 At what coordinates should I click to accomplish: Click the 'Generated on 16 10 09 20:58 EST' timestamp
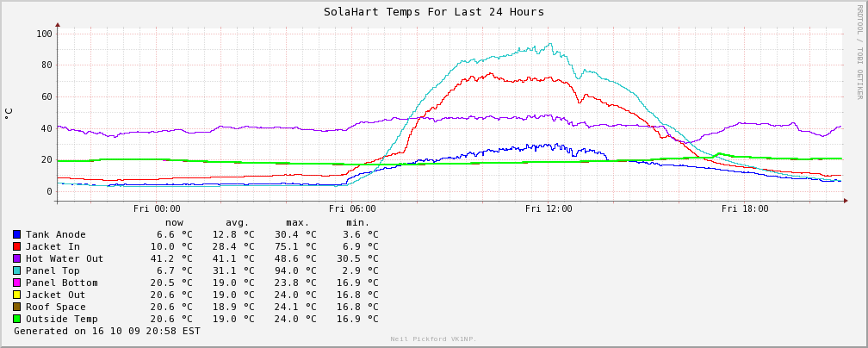click(107, 332)
